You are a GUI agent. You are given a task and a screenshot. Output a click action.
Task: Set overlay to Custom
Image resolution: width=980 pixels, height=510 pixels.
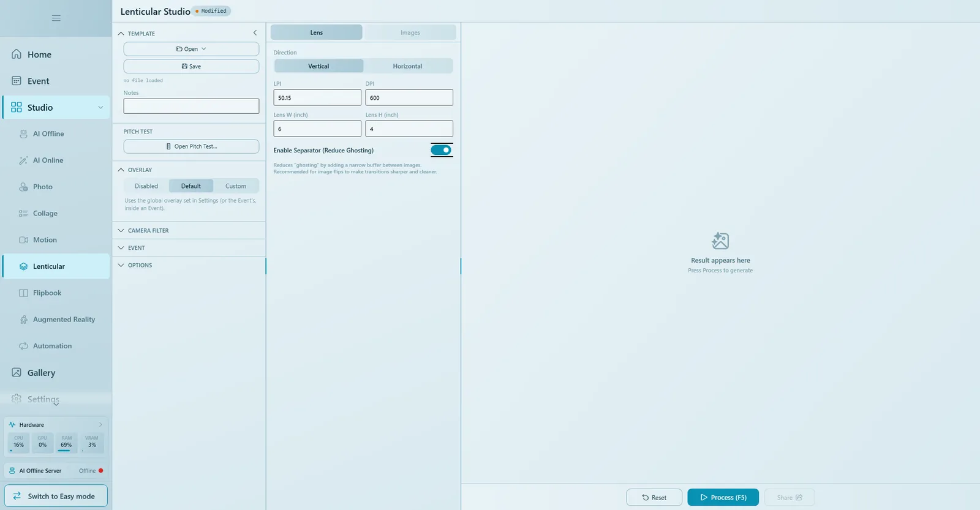click(236, 186)
